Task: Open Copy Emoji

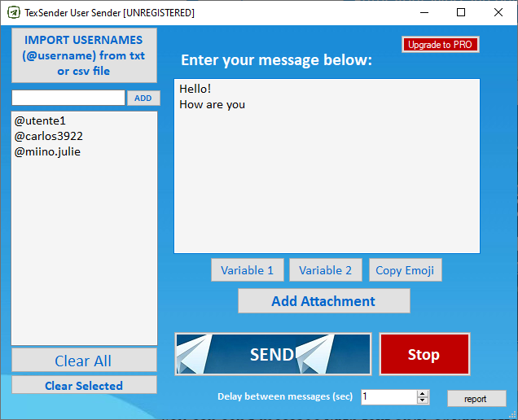Action: (405, 270)
